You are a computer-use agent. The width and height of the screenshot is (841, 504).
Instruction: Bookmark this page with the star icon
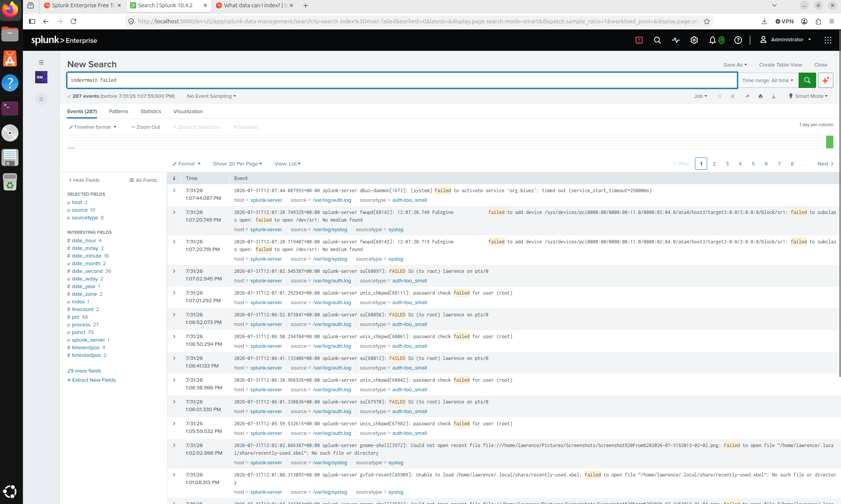707,21
